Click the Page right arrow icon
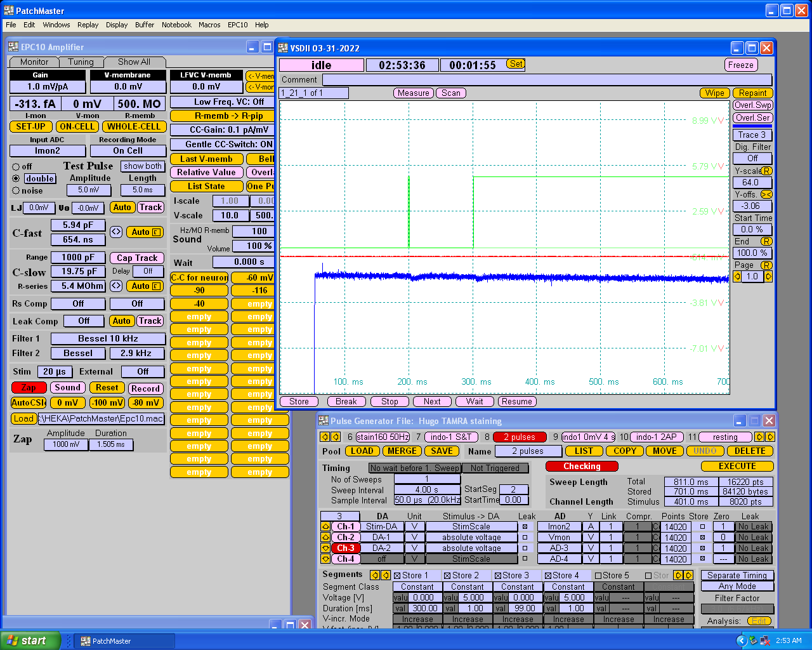The image size is (812, 650). pyautogui.click(x=768, y=277)
